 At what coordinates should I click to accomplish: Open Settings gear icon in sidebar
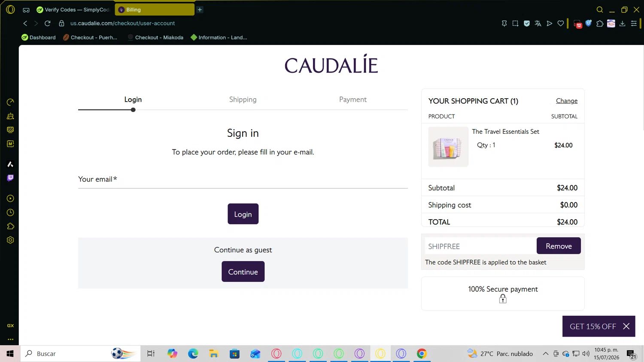10,240
